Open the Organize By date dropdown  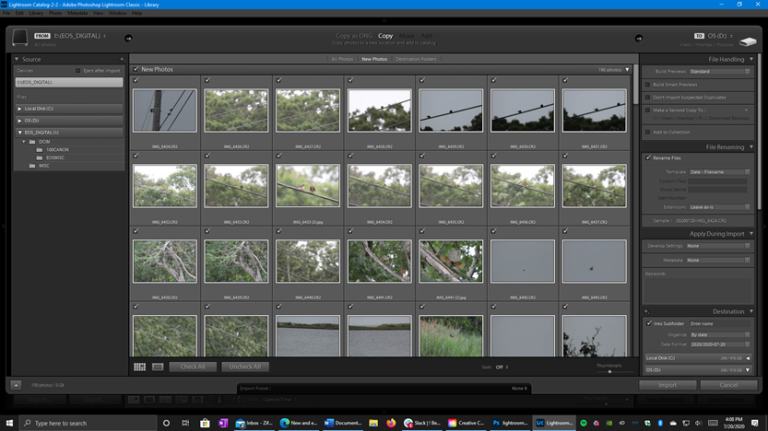tap(720, 335)
